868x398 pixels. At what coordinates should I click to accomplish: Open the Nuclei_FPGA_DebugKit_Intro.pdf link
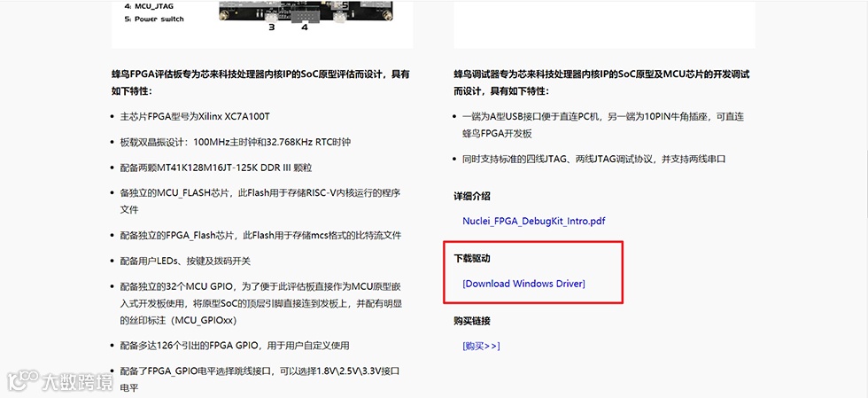click(x=533, y=221)
